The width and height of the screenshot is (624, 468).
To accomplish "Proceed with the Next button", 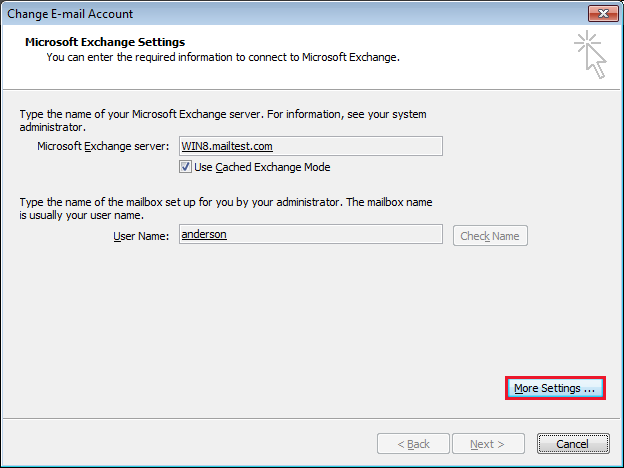I will pyautogui.click(x=488, y=444).
